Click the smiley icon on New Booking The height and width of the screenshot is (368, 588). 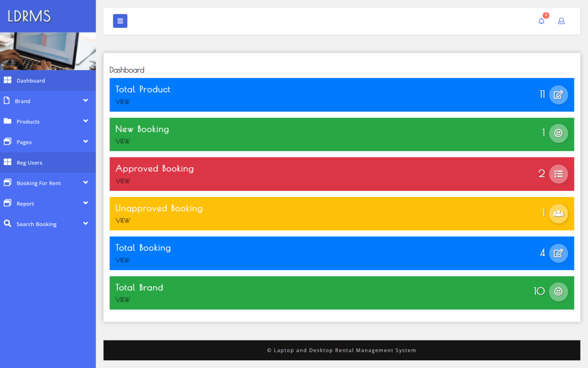(x=558, y=133)
